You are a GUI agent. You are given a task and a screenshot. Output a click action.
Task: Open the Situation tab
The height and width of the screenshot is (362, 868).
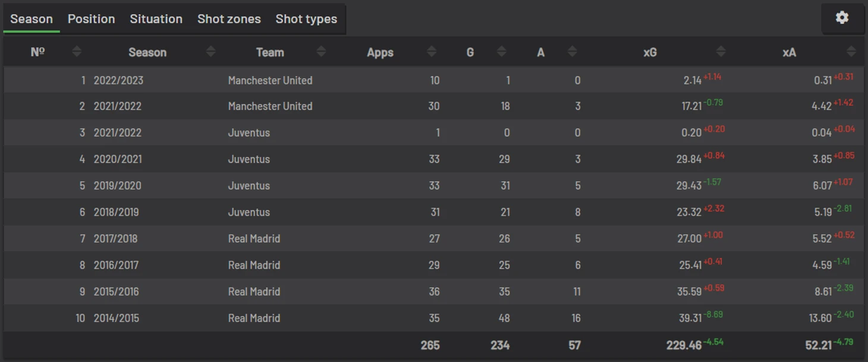tap(156, 18)
